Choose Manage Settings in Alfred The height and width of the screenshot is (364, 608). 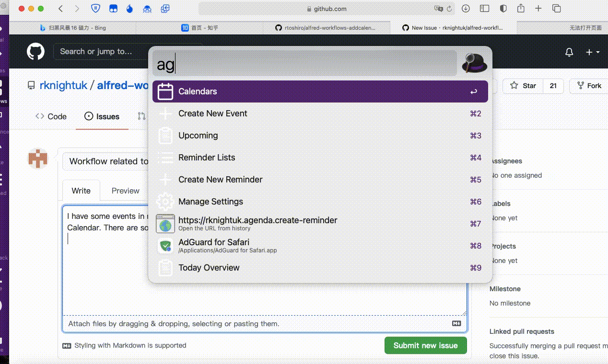[x=320, y=202]
